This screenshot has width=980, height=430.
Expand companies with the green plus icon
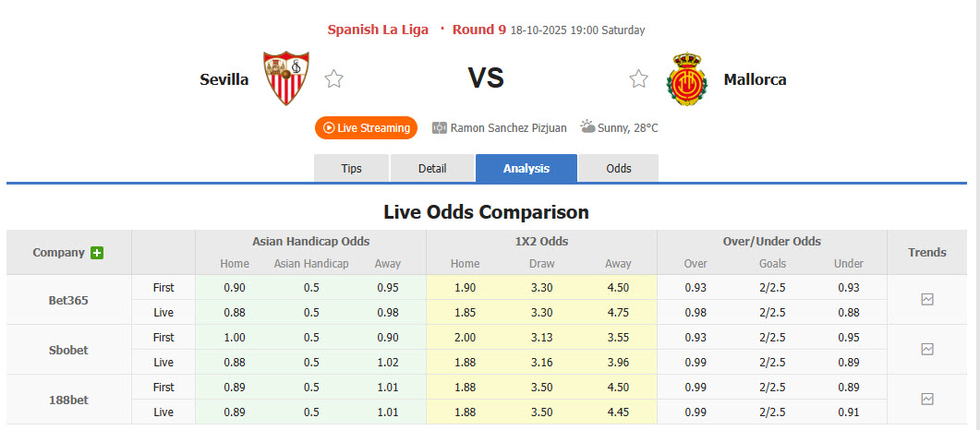point(97,253)
